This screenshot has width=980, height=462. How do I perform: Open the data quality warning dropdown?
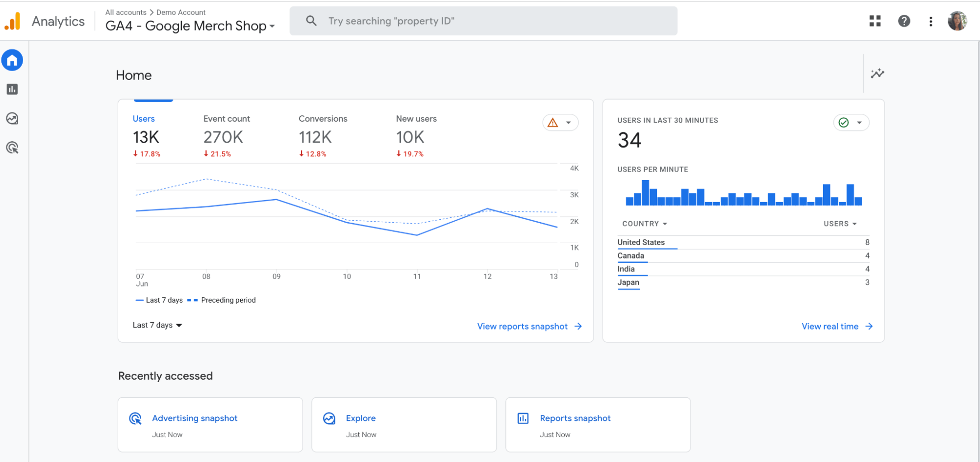560,123
